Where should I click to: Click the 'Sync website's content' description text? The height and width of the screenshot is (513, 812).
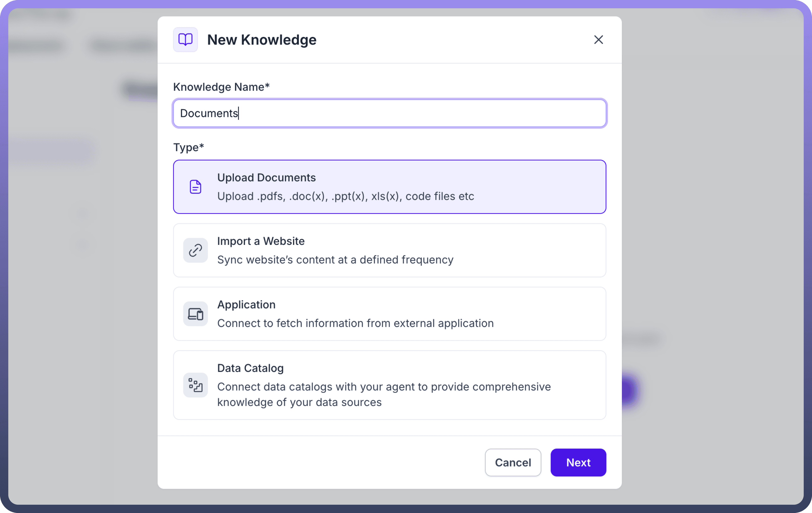click(335, 260)
